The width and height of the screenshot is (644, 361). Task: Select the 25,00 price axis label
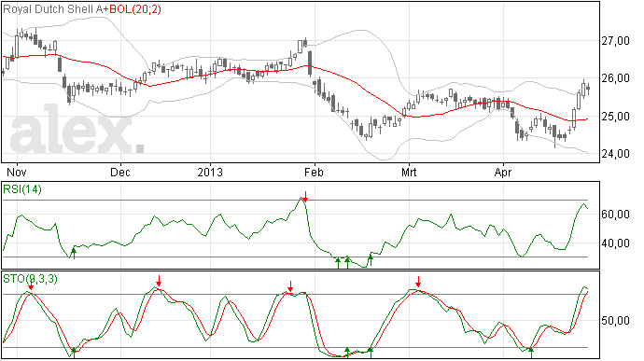615,117
